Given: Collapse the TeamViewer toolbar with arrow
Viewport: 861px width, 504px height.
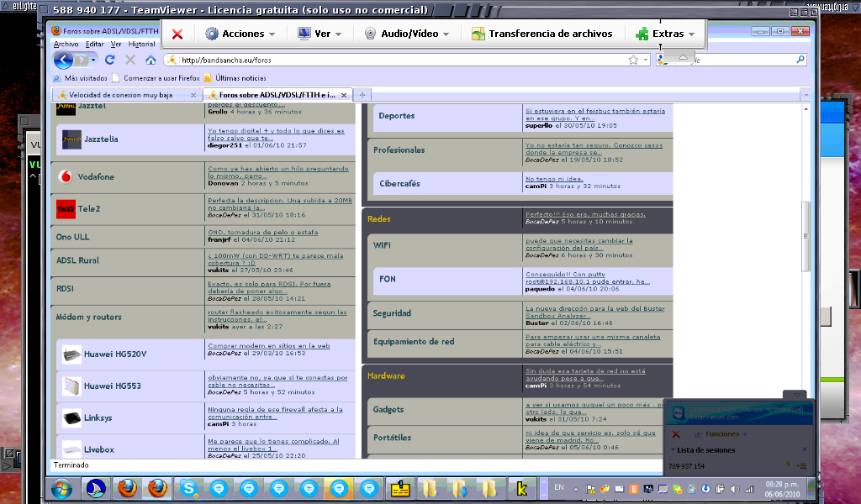Looking at the screenshot, I should pos(682,57).
